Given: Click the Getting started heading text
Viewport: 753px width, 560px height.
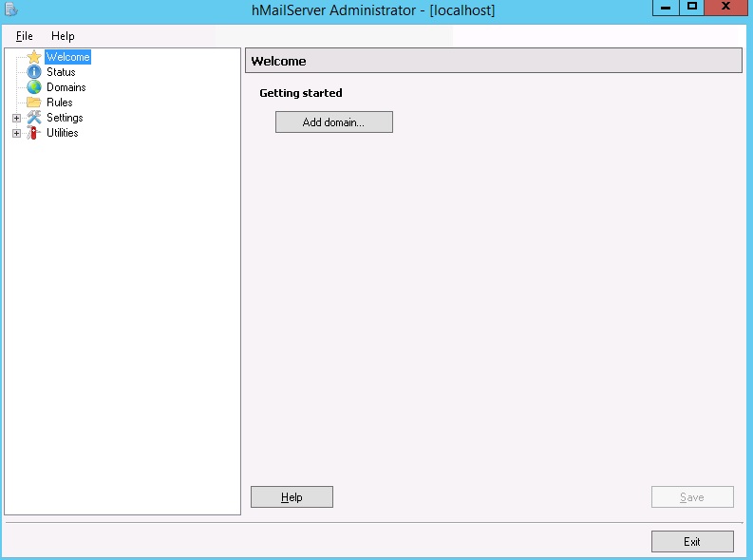Looking at the screenshot, I should pos(301,93).
